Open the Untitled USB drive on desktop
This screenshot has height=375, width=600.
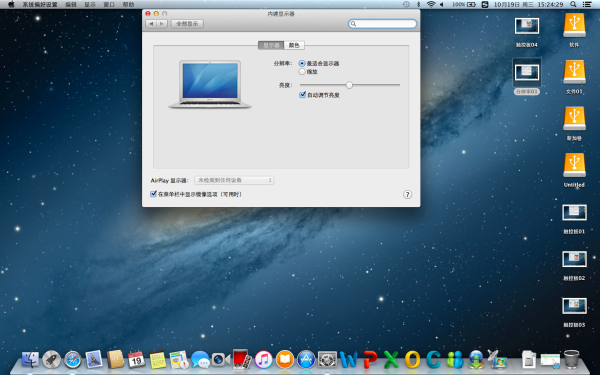point(574,170)
